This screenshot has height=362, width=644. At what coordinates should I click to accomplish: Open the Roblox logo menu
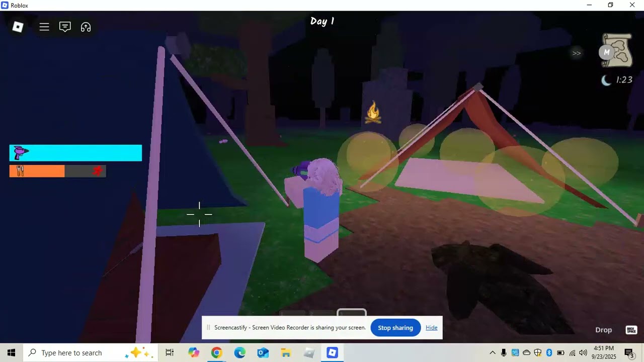[18, 27]
